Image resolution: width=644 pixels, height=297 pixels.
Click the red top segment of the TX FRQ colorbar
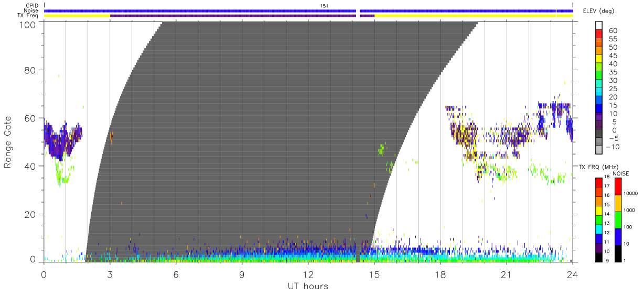click(x=598, y=182)
